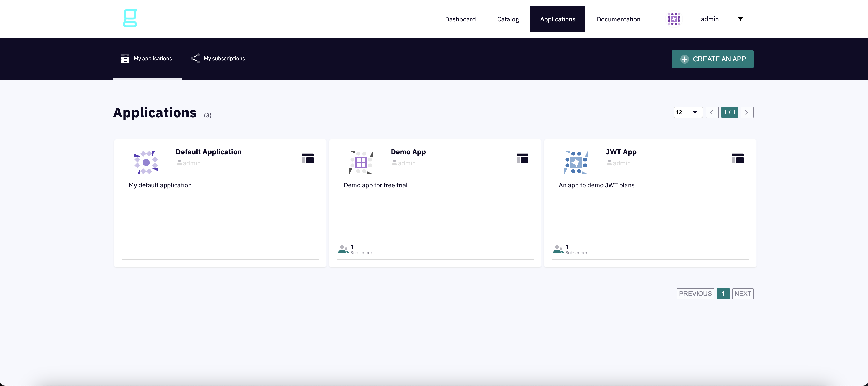Click the Demo App avatar image
868x386 pixels.
[361, 162]
